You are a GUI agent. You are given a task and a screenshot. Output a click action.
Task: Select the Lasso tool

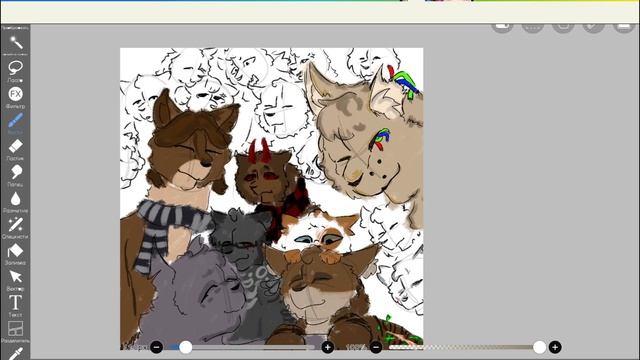coord(16,70)
